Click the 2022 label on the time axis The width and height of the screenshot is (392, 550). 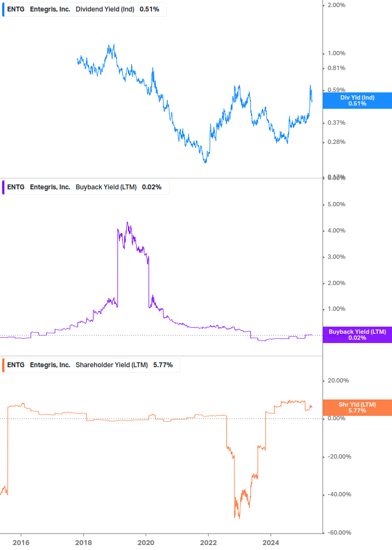point(208,543)
